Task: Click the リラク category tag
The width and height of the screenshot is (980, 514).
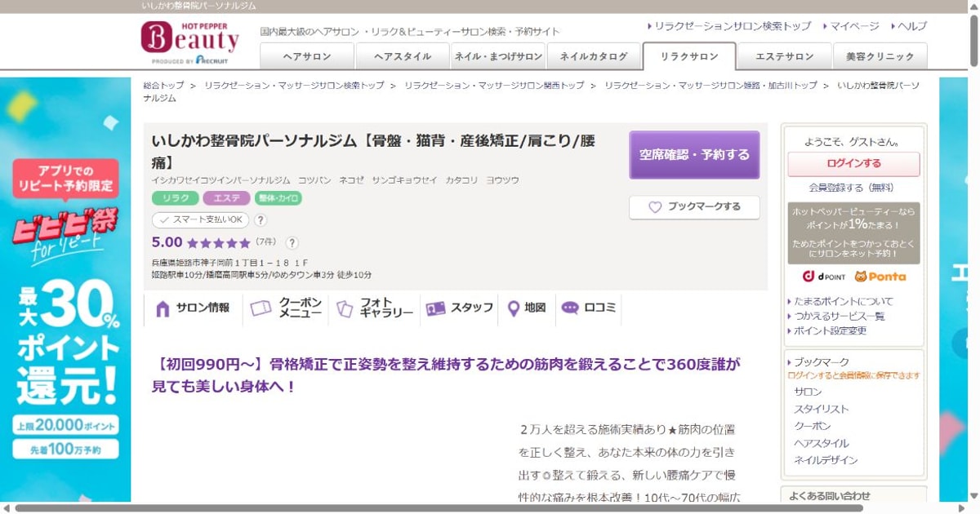Action: pos(176,198)
